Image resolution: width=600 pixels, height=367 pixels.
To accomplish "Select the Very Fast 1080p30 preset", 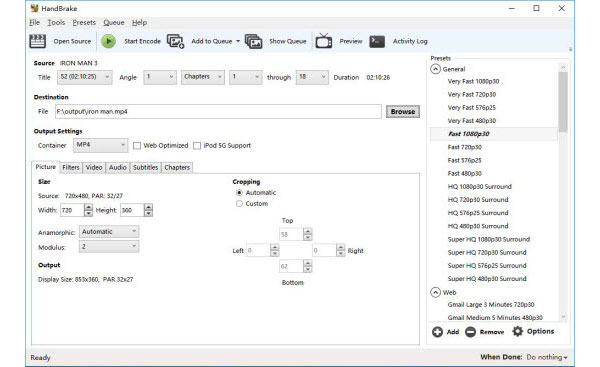I will [x=473, y=81].
